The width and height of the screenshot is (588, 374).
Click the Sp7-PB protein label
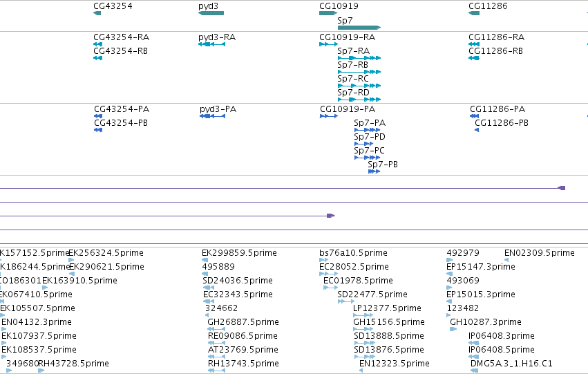383,165
